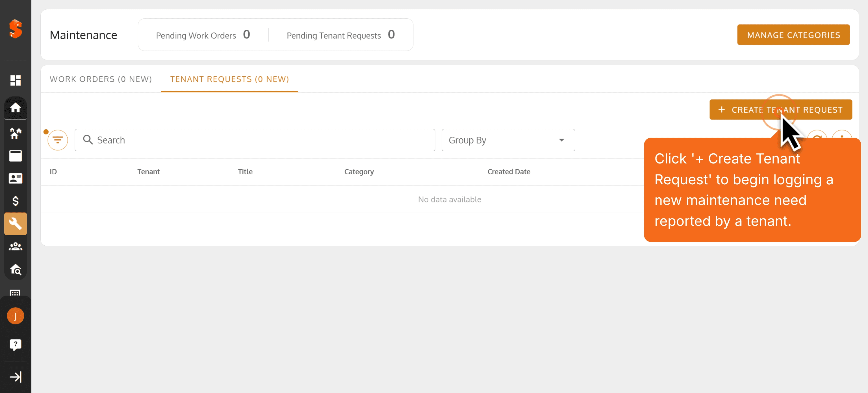Open the home properties icon in sidebar
Screen dimensions: 868x393
tap(16, 108)
